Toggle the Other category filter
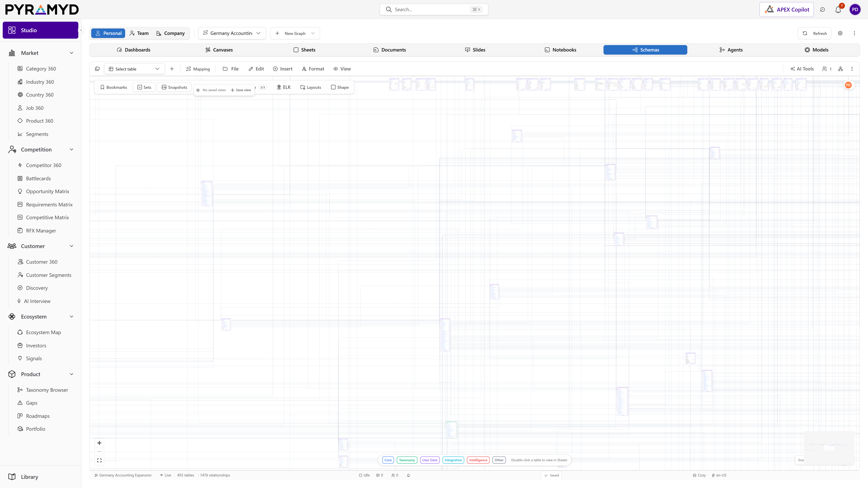868x488 pixels. pyautogui.click(x=499, y=460)
